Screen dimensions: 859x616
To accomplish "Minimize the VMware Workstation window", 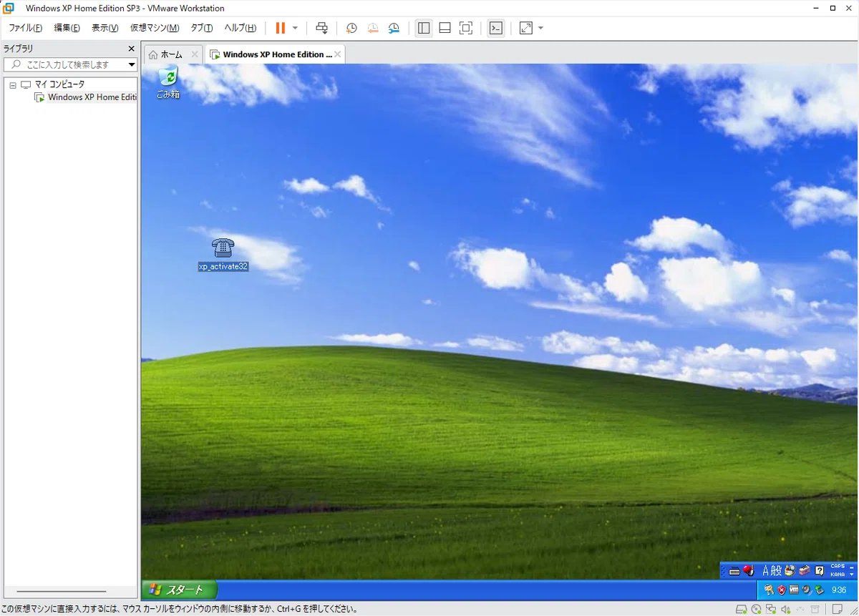I will (817, 8).
